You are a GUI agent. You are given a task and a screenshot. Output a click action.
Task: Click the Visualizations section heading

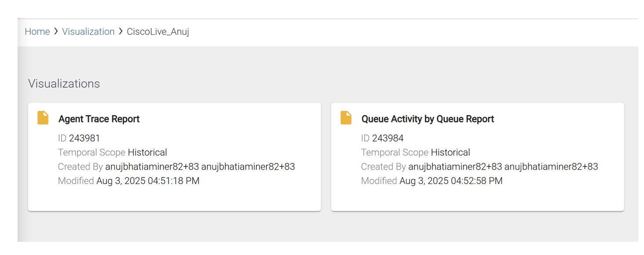64,84
